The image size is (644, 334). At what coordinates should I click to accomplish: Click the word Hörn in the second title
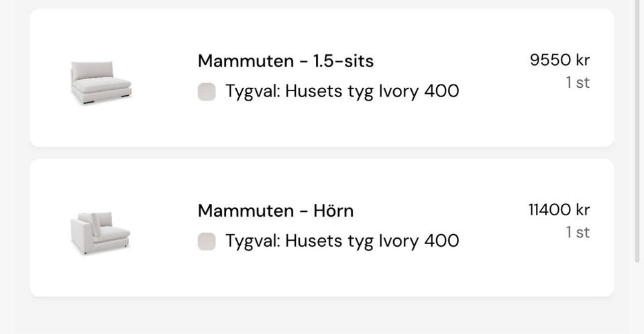coord(333,211)
